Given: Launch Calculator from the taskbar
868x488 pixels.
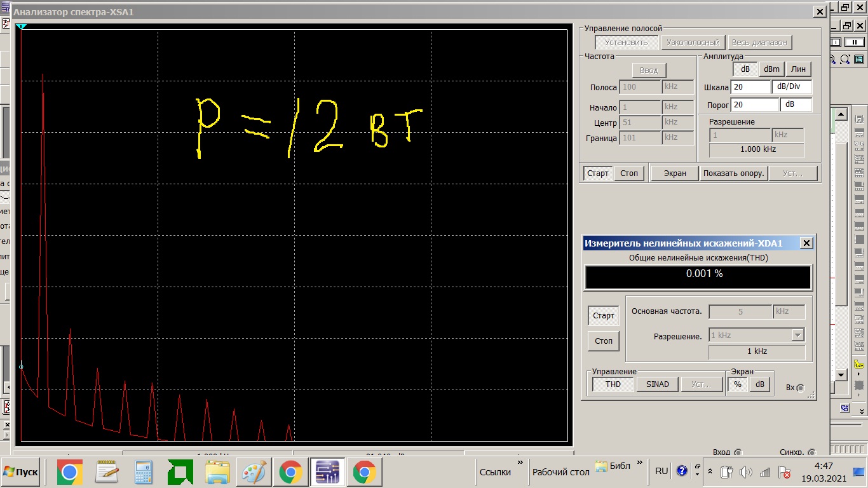Looking at the screenshot, I should coord(144,472).
